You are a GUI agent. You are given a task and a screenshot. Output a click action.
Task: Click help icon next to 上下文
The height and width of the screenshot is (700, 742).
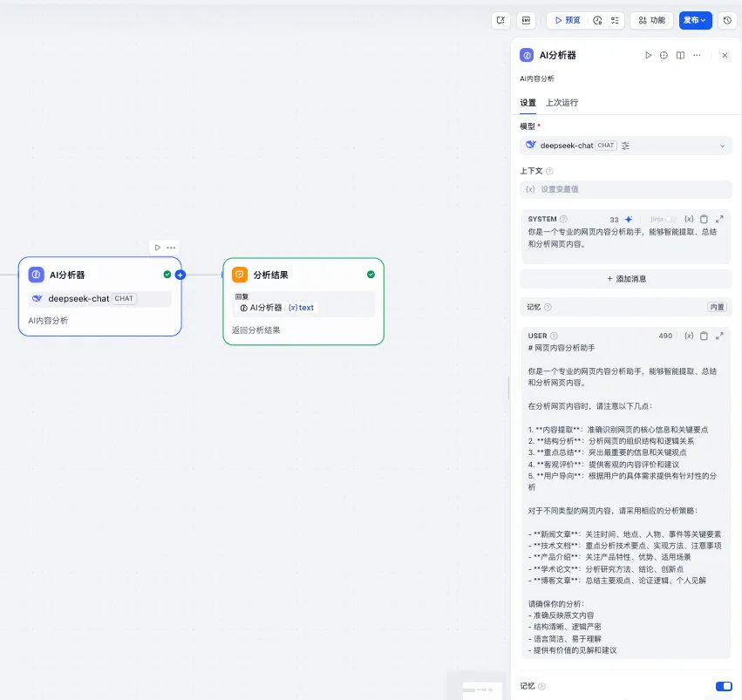point(549,171)
